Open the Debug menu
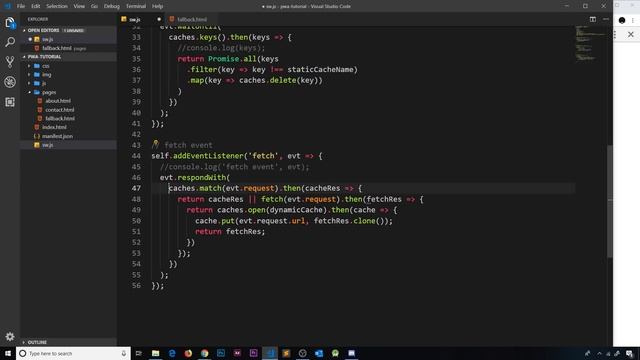640x360 pixels. pyautogui.click(x=111, y=6)
